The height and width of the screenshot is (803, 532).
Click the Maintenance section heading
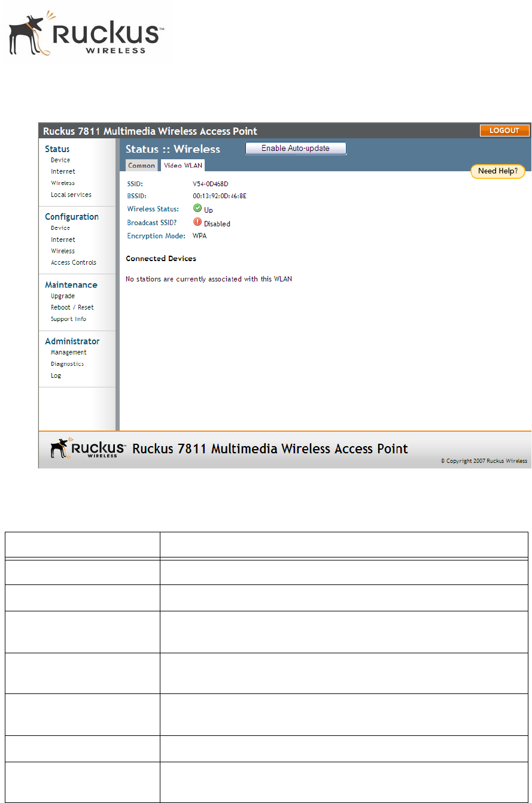71,285
